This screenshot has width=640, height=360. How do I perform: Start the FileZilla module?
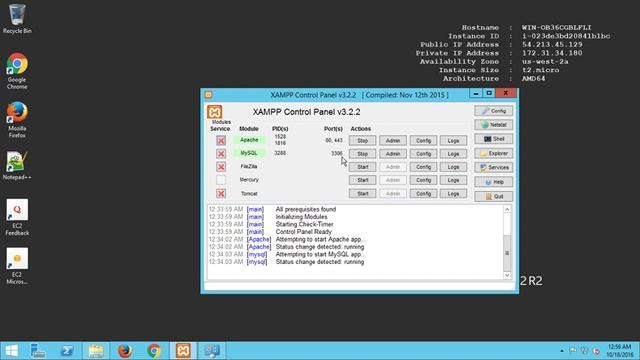click(362, 167)
